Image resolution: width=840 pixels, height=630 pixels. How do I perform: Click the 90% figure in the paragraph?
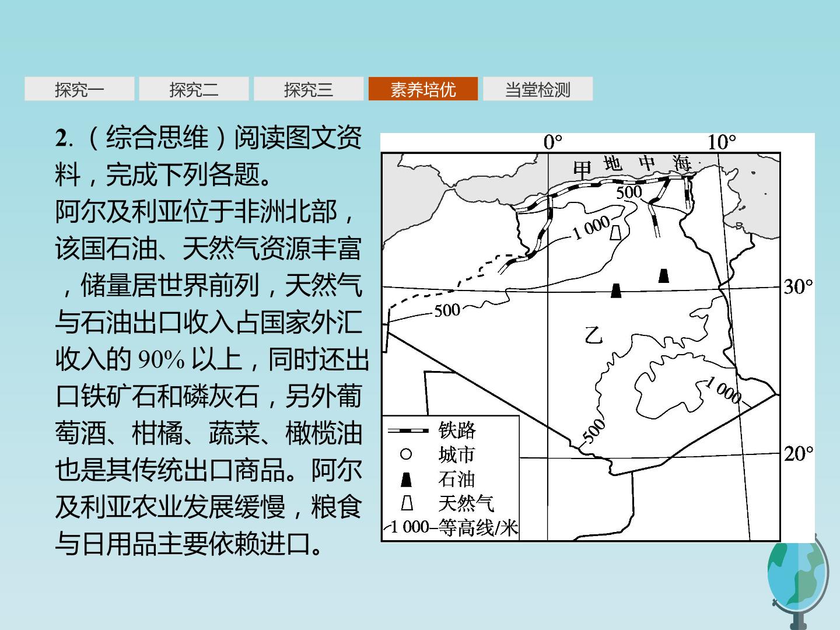coord(162,359)
